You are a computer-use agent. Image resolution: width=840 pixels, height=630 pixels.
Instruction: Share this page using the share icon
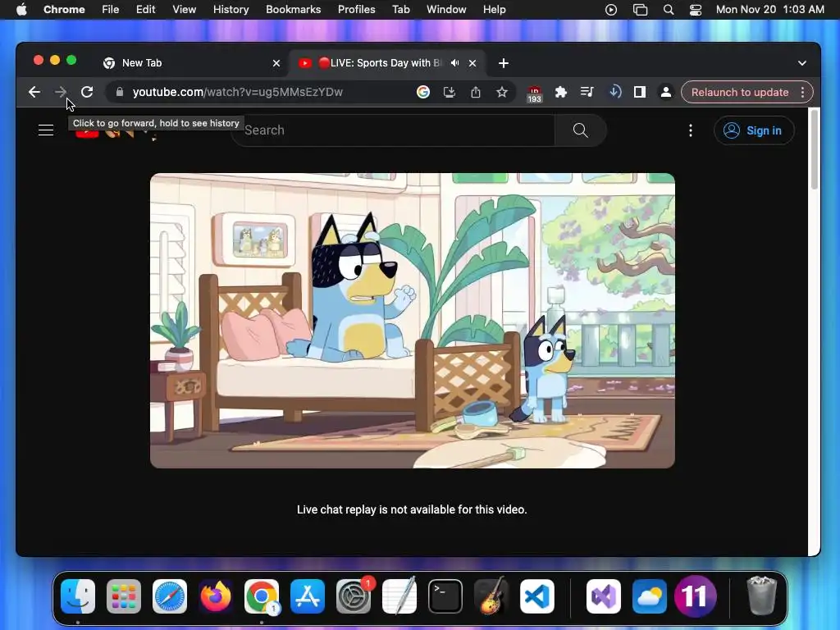[x=476, y=92]
